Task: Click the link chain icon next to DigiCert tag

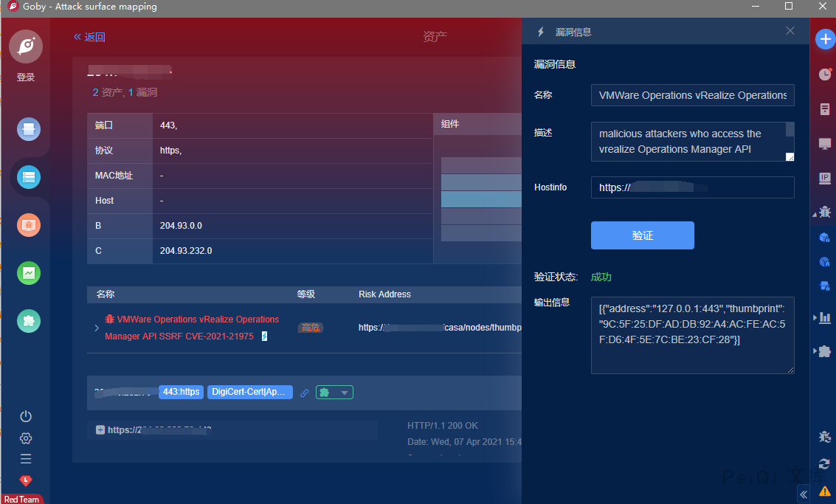Action: 305,393
